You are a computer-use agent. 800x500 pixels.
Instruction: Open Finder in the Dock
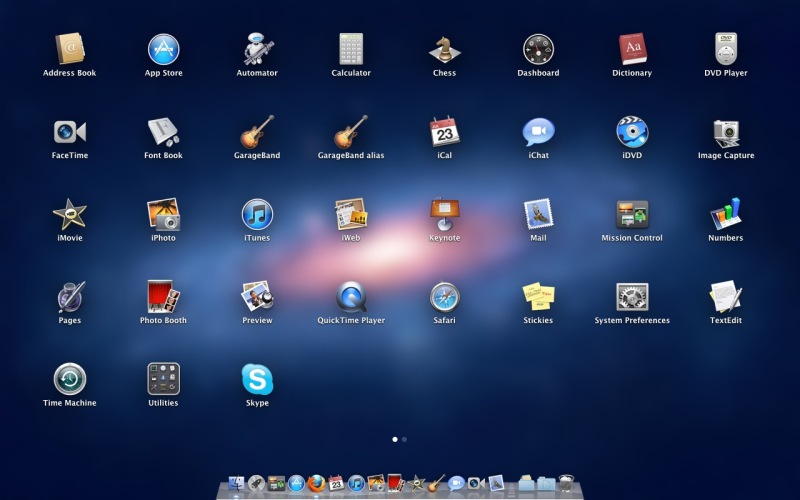click(x=236, y=483)
